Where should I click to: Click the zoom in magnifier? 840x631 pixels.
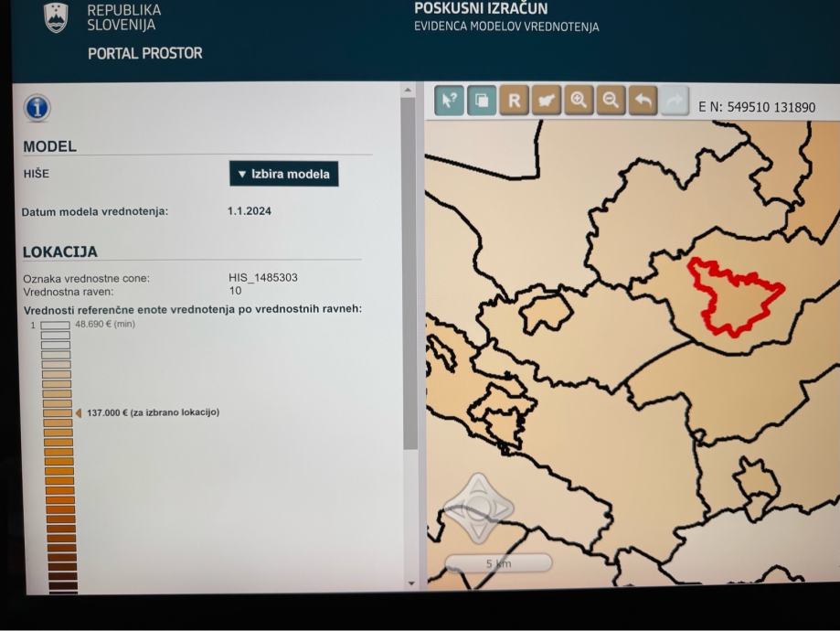click(x=579, y=101)
